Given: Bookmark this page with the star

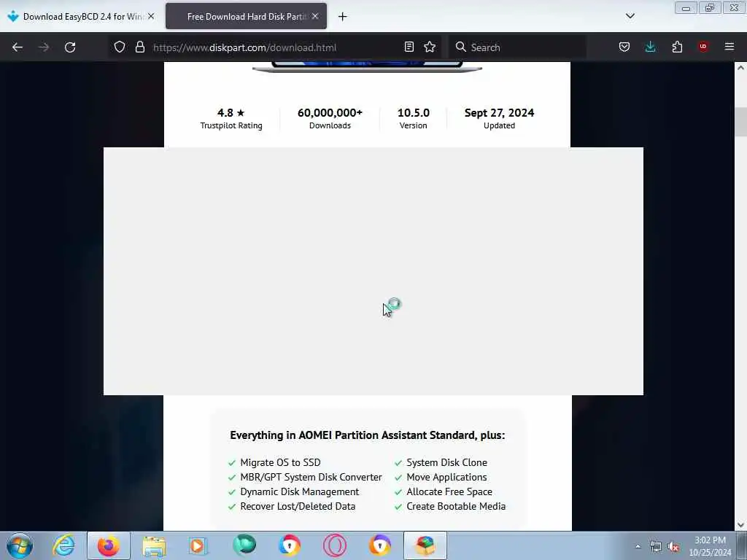Looking at the screenshot, I should point(430,47).
